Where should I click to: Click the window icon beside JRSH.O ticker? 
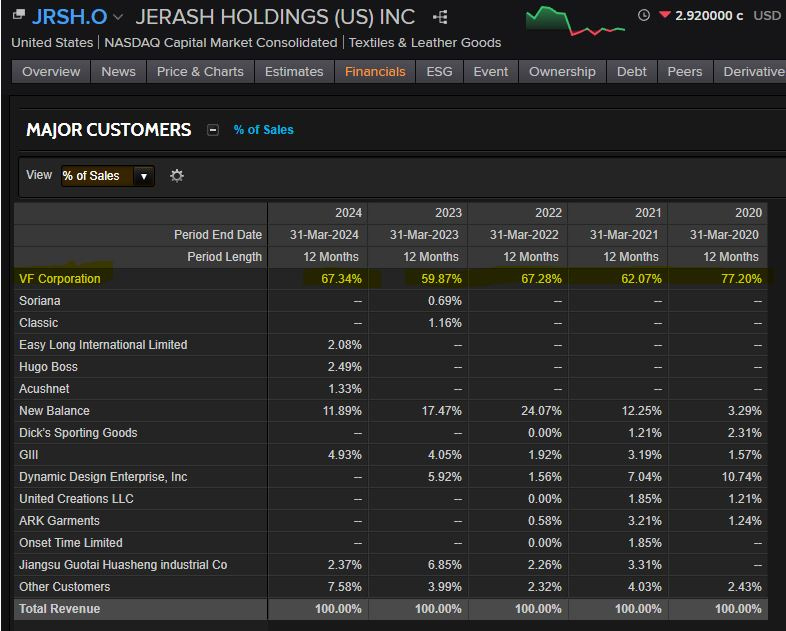19,15
